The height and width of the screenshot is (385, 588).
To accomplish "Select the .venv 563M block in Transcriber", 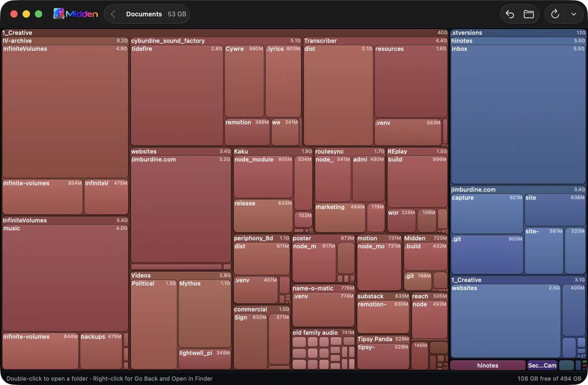I will tap(408, 132).
